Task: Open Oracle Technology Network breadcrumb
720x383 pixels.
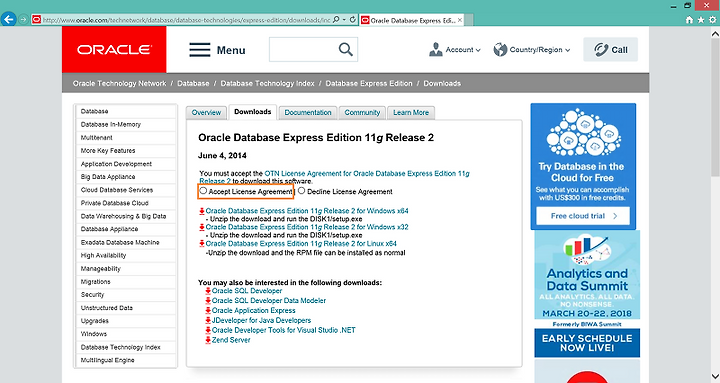Action: pyautogui.click(x=119, y=83)
